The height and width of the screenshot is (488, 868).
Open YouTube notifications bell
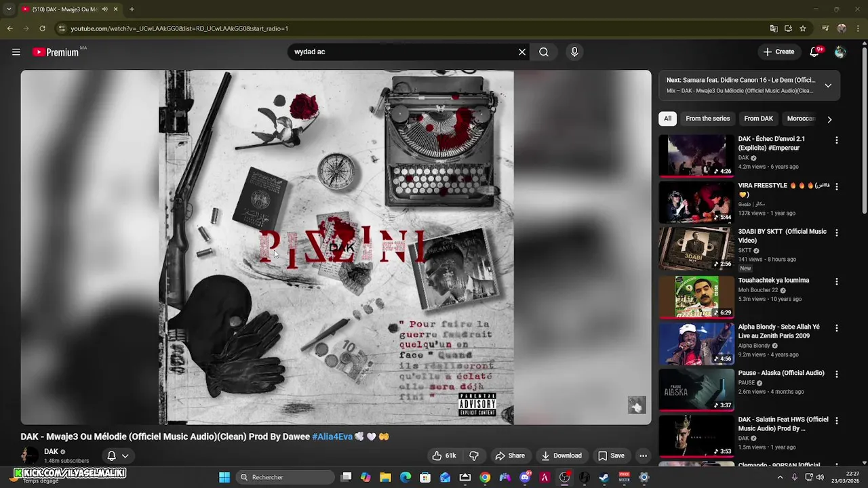[x=815, y=52]
